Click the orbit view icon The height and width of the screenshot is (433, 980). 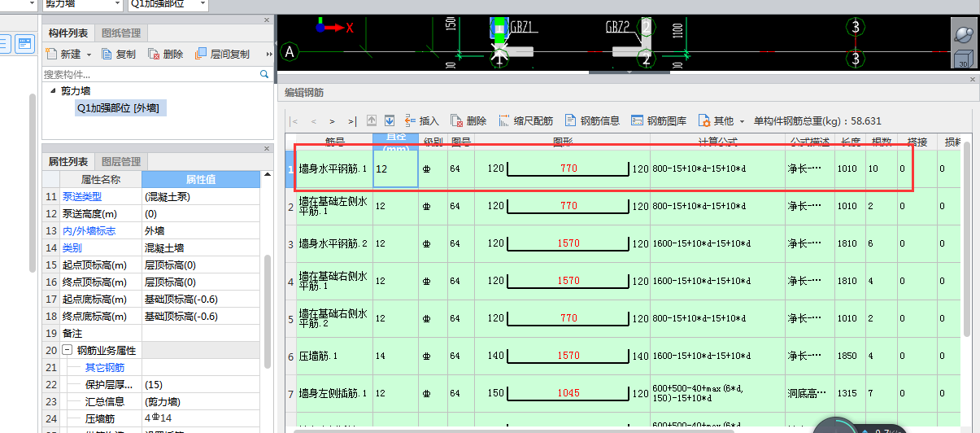click(964, 33)
